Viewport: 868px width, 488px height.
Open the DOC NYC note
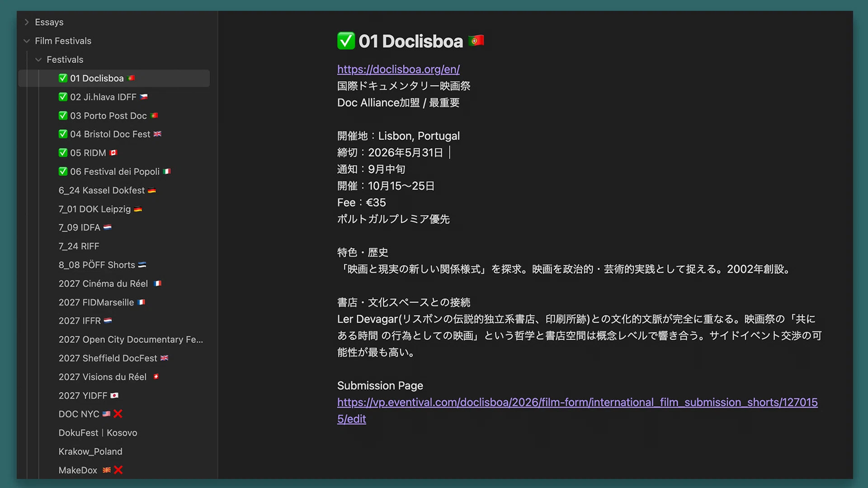90,414
